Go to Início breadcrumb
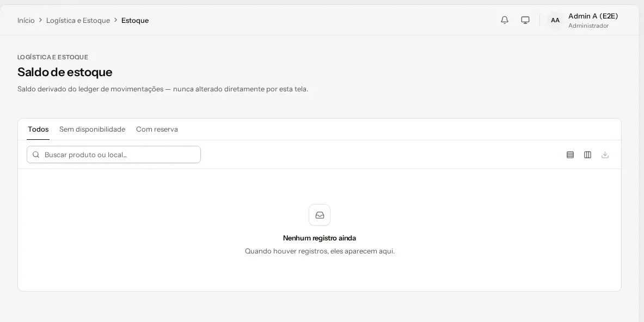The width and height of the screenshot is (644, 322). pos(26,21)
